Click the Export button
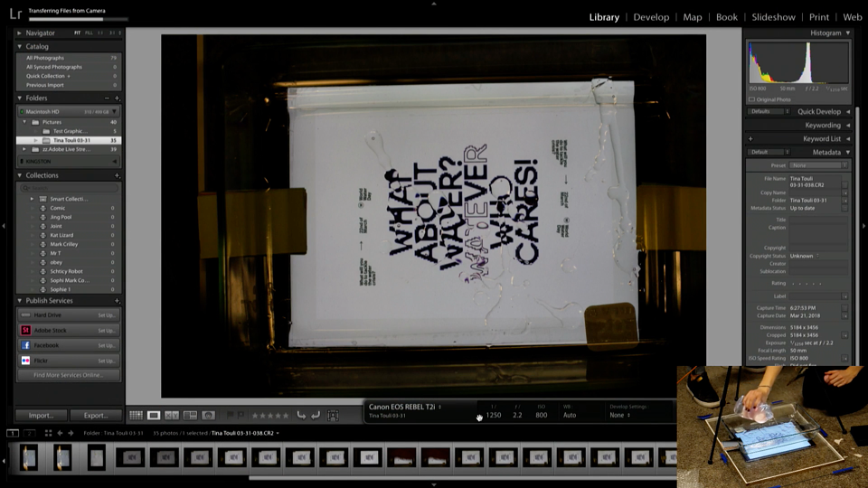Image resolution: width=868 pixels, height=488 pixels. point(96,416)
